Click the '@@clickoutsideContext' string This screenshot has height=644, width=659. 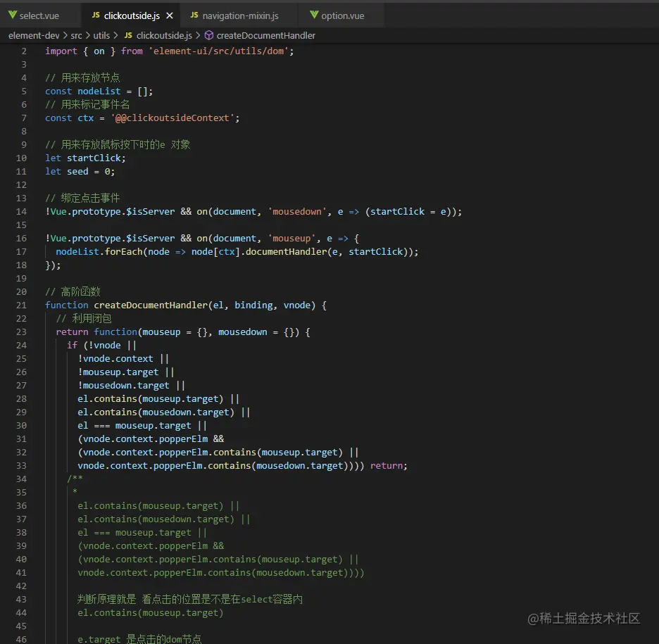(172, 118)
